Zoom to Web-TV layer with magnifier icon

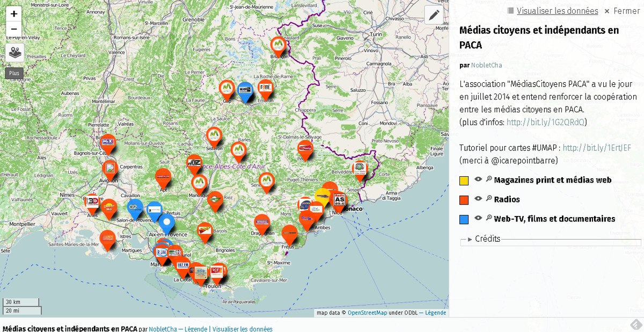[489, 218]
